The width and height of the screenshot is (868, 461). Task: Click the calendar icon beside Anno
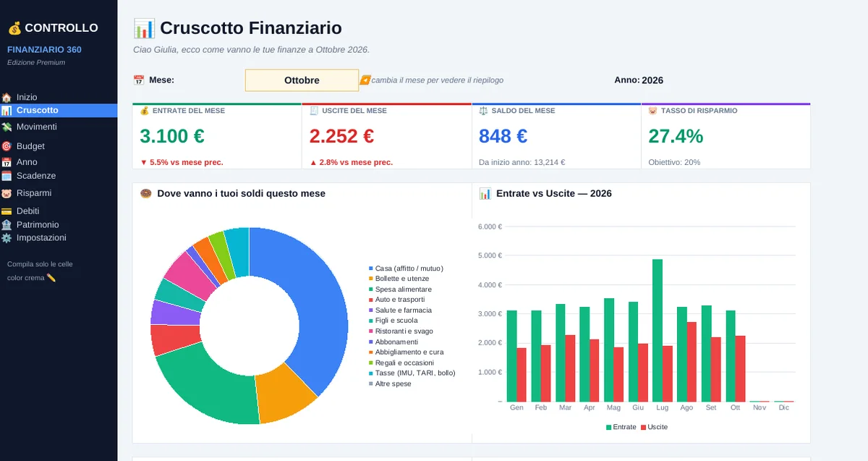pos(7,162)
